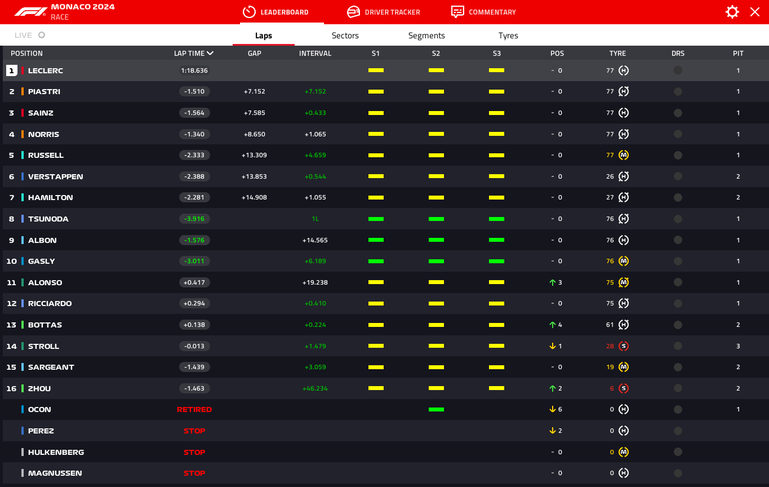Switch to the Tyres tab
The height and width of the screenshot is (487, 769).
tap(508, 35)
